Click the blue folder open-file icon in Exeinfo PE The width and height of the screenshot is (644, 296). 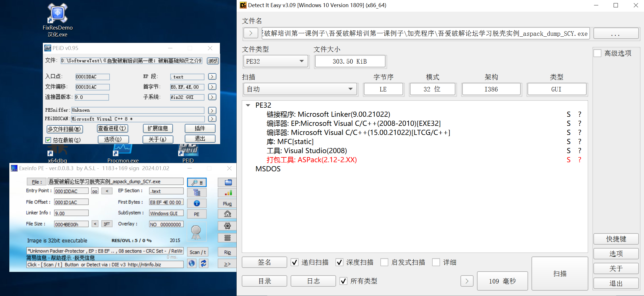[x=228, y=182]
